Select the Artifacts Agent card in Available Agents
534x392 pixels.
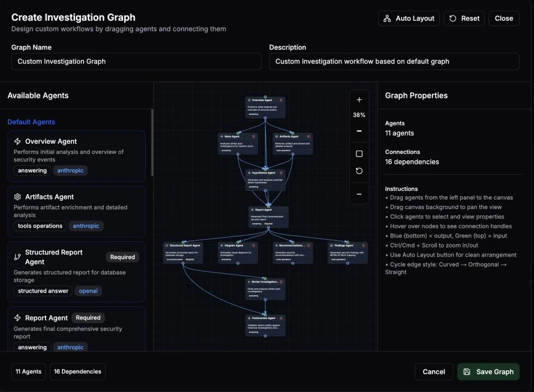tap(76, 211)
